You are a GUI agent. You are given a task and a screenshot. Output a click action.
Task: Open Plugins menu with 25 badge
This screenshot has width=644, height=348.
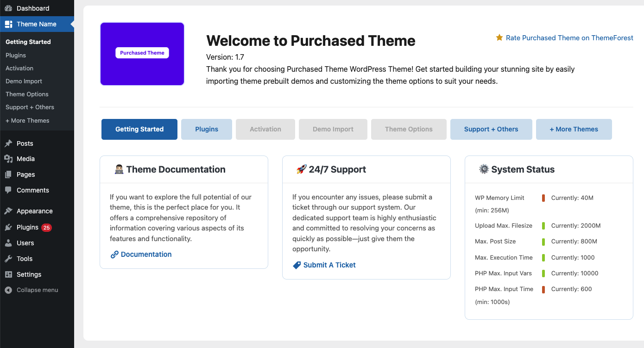28,227
